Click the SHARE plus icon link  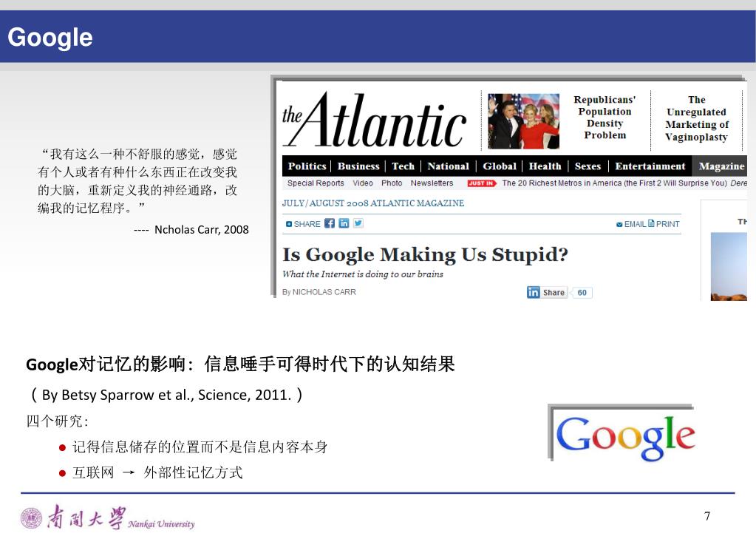303,224
